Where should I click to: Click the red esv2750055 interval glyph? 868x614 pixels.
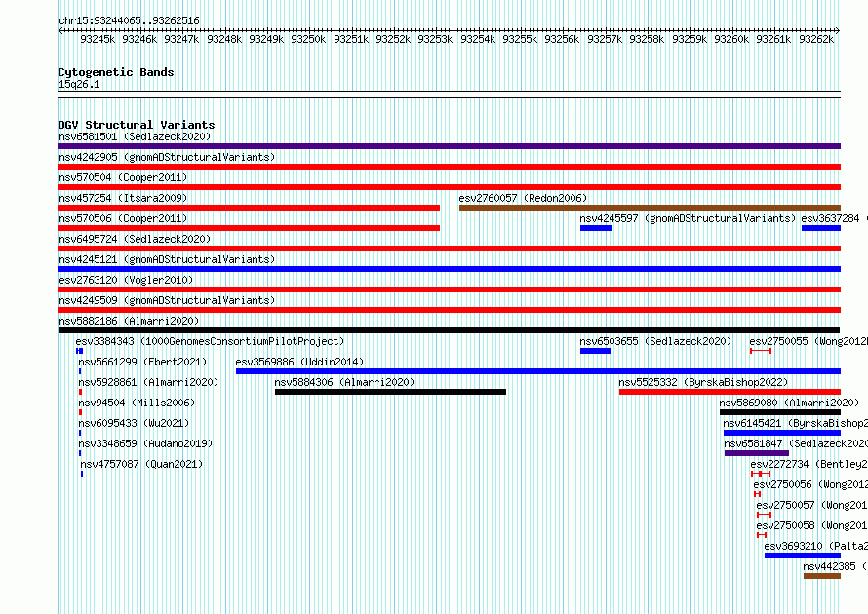click(761, 351)
